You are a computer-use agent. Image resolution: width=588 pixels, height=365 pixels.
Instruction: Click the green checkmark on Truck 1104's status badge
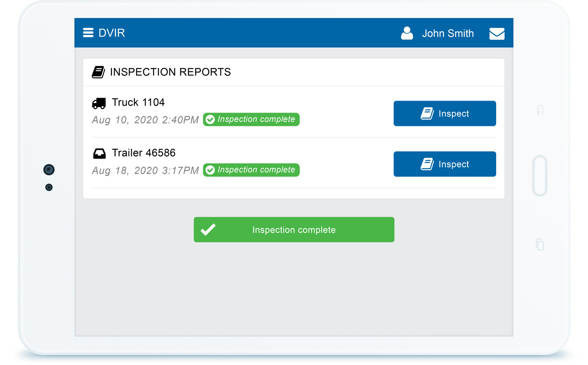[x=210, y=119]
